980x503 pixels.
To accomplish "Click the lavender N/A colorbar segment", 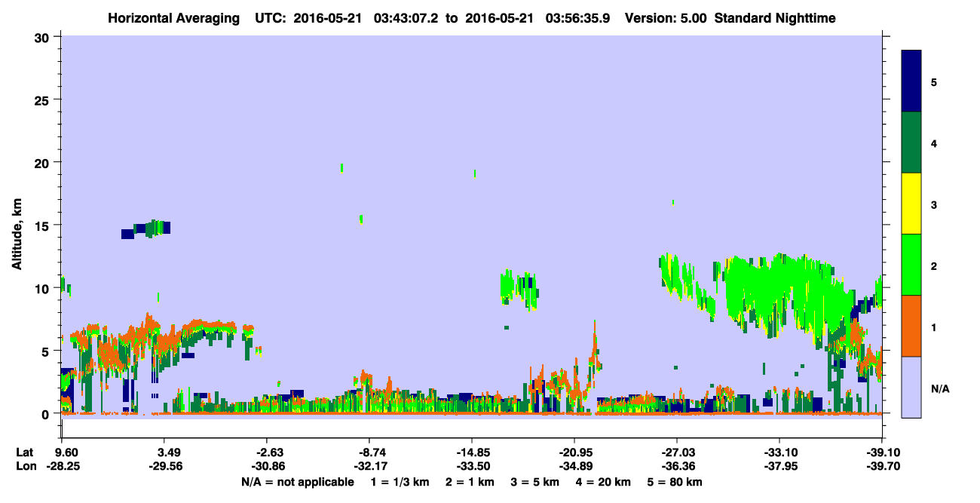I will click(911, 386).
